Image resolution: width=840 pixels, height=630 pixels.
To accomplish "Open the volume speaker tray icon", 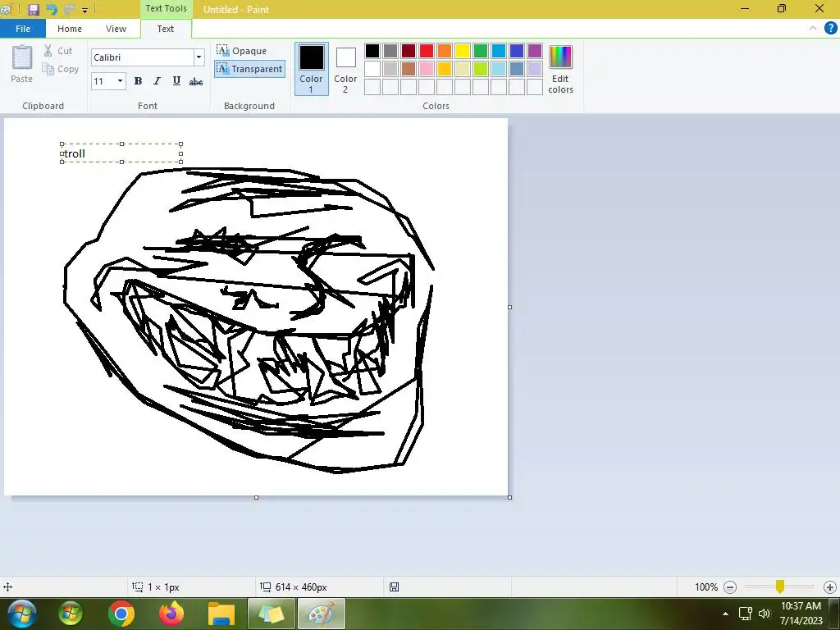I will point(765,614).
